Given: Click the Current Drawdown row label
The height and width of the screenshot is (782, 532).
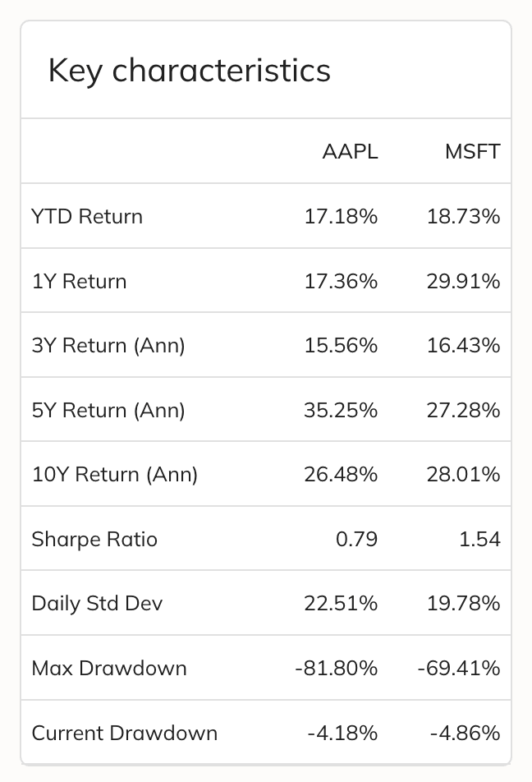Looking at the screenshot, I should [x=125, y=733].
